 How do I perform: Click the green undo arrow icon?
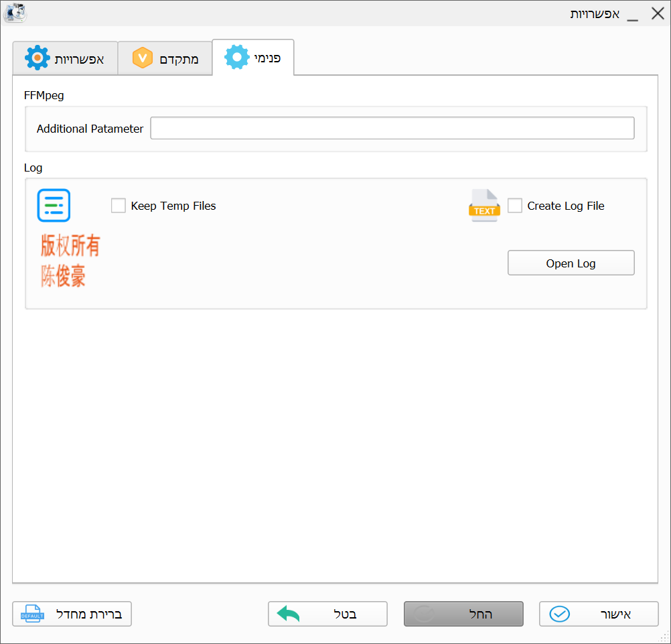[289, 614]
